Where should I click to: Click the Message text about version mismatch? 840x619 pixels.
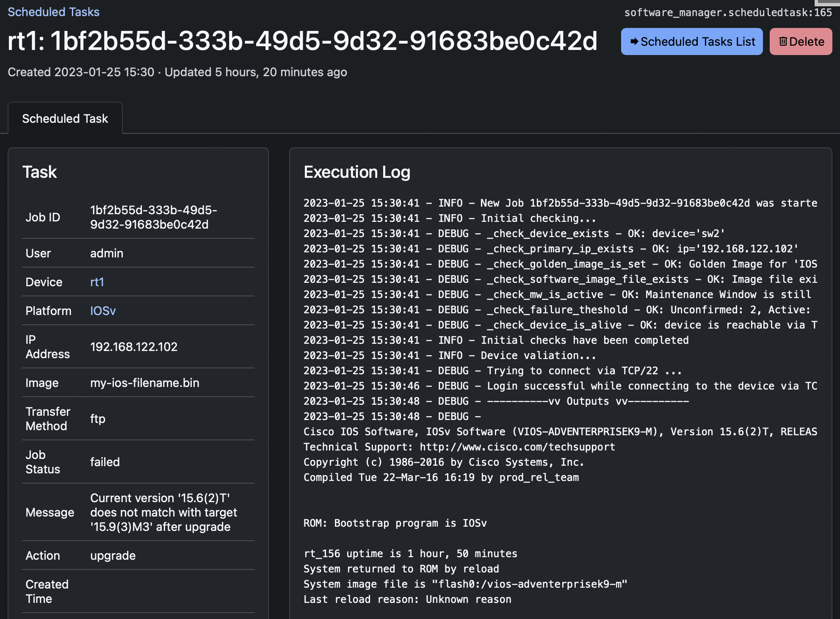[163, 512]
